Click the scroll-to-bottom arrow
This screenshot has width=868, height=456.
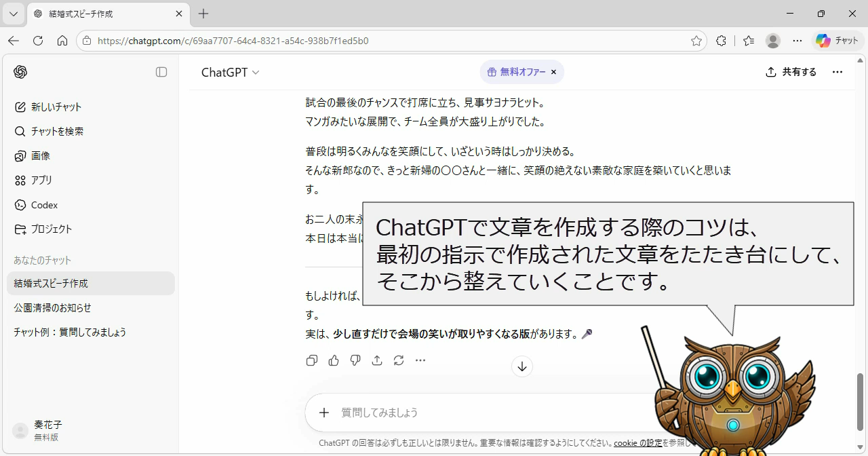pos(521,366)
